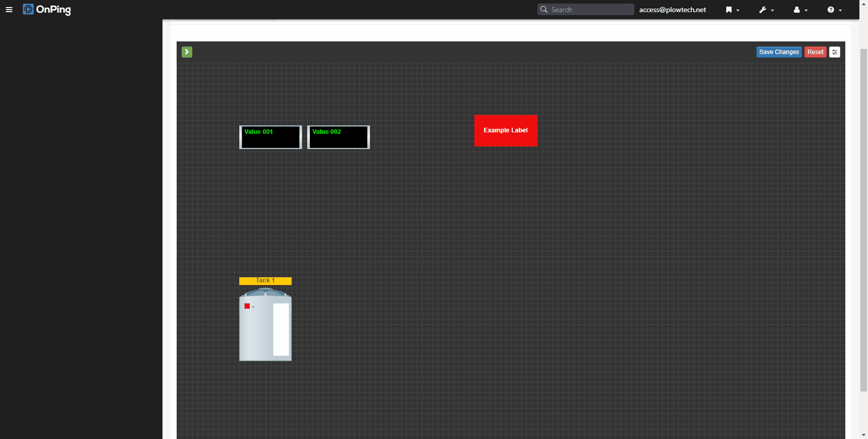Click the Save Changes button
868x439 pixels.
click(779, 52)
